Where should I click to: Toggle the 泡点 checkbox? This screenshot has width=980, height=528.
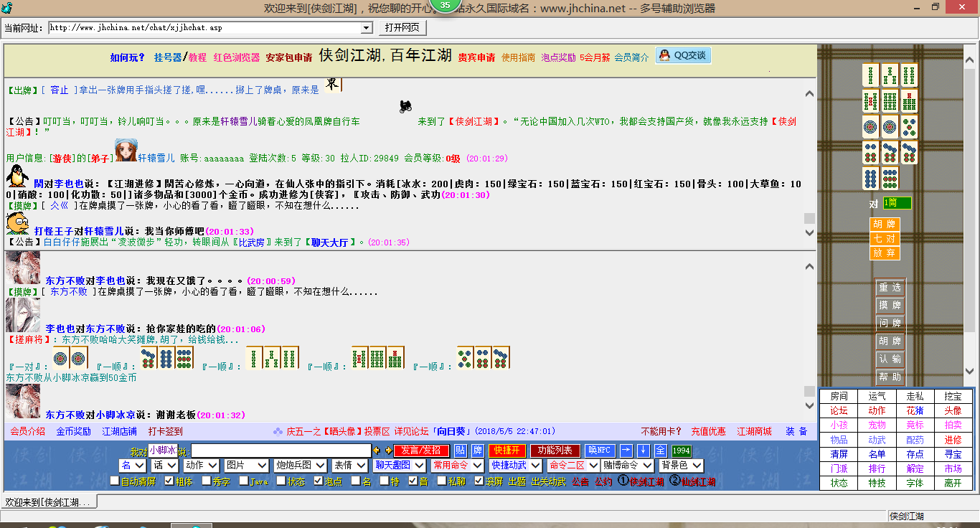point(319,481)
